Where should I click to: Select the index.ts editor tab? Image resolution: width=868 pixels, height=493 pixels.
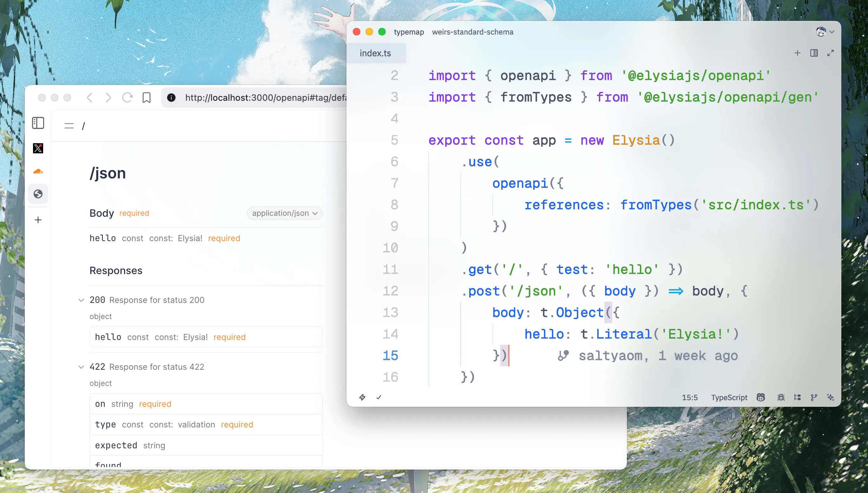click(x=375, y=53)
